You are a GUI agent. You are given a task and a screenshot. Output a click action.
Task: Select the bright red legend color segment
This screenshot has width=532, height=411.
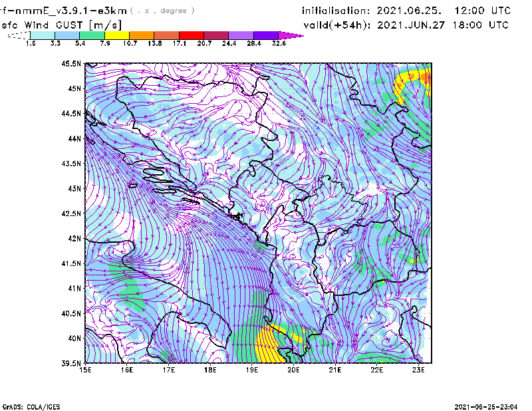pyautogui.click(x=191, y=35)
